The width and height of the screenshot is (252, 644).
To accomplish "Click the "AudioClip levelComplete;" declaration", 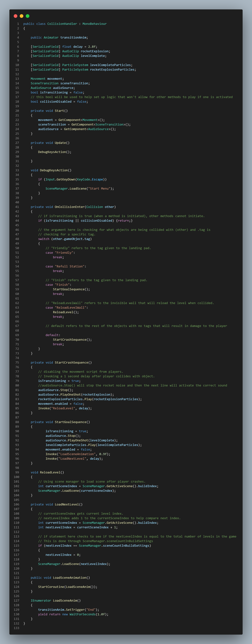I will (x=84, y=56).
